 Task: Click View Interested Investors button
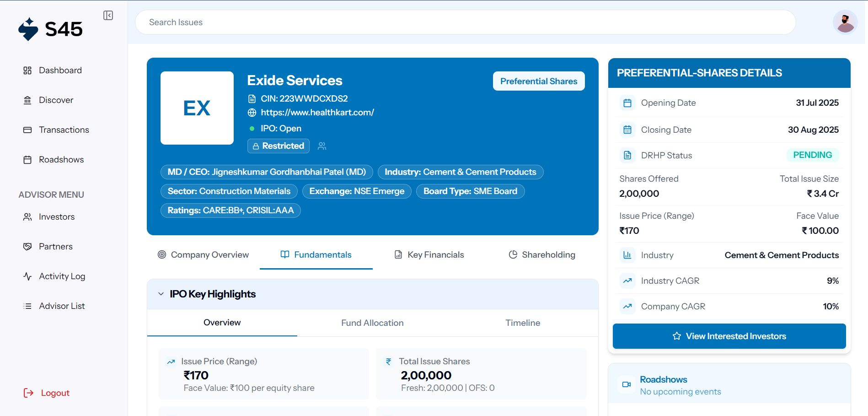pos(729,336)
